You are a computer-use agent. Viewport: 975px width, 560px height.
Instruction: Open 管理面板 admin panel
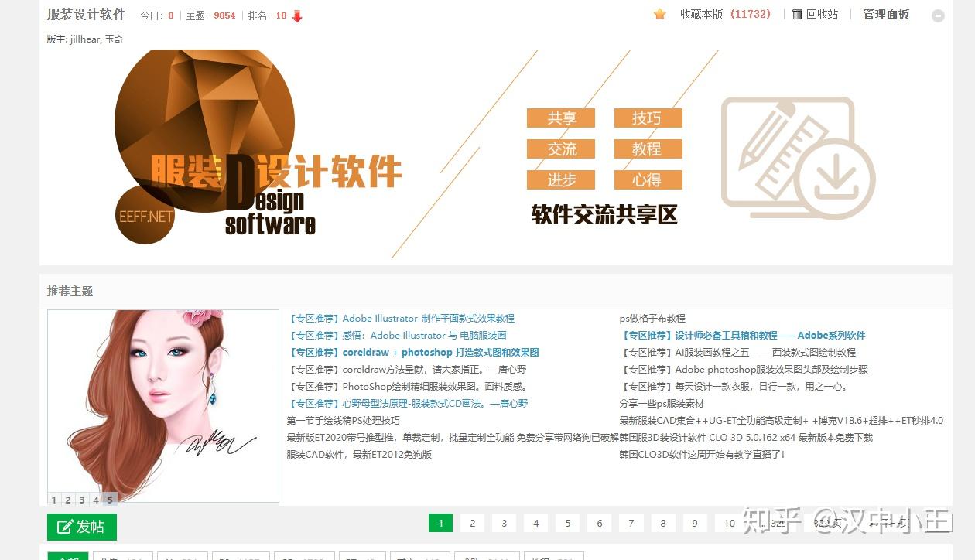click(x=886, y=14)
